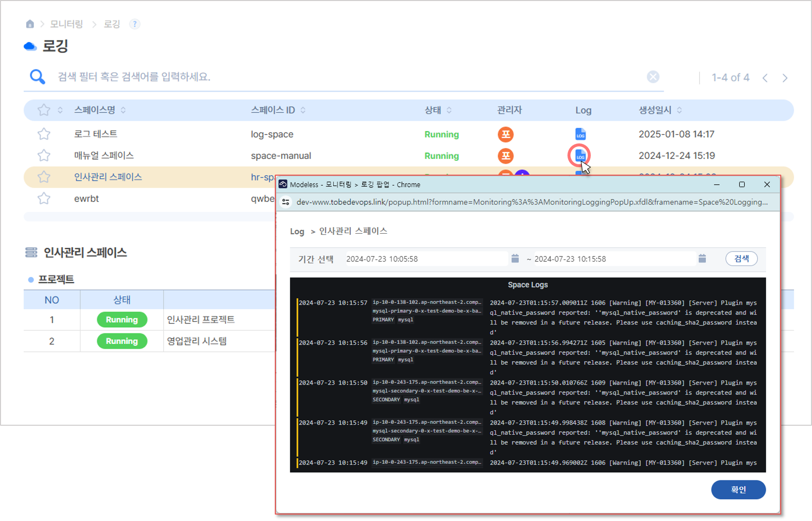Click the 모니터링 breadcrumb
Image resolution: width=812 pixels, height=521 pixels.
coord(66,24)
